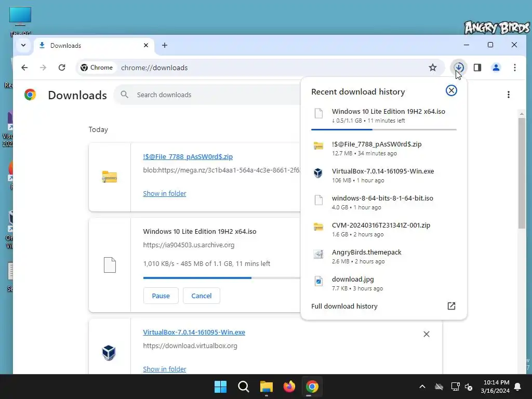Expand the system tray hidden icons chevron

(x=422, y=387)
